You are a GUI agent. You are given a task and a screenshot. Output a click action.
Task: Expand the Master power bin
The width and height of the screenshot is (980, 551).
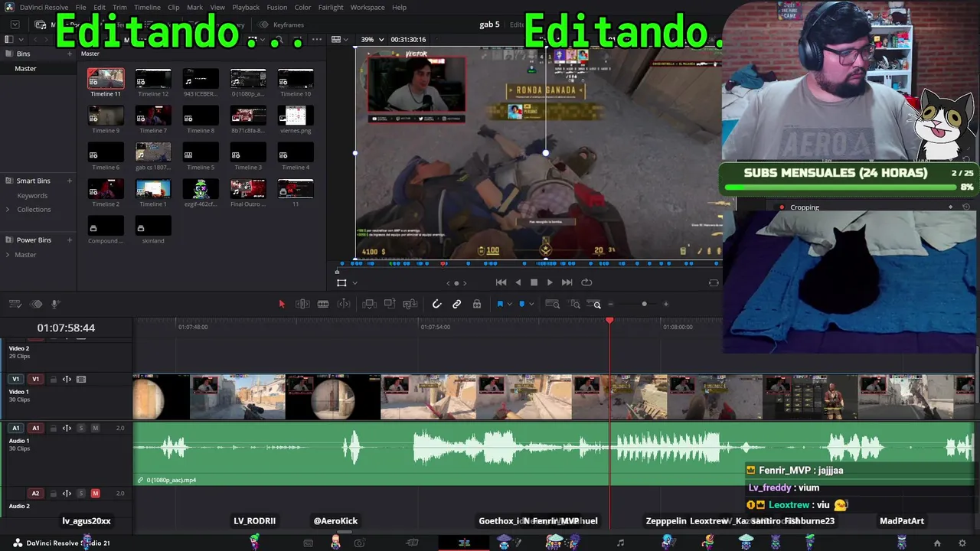(8, 255)
